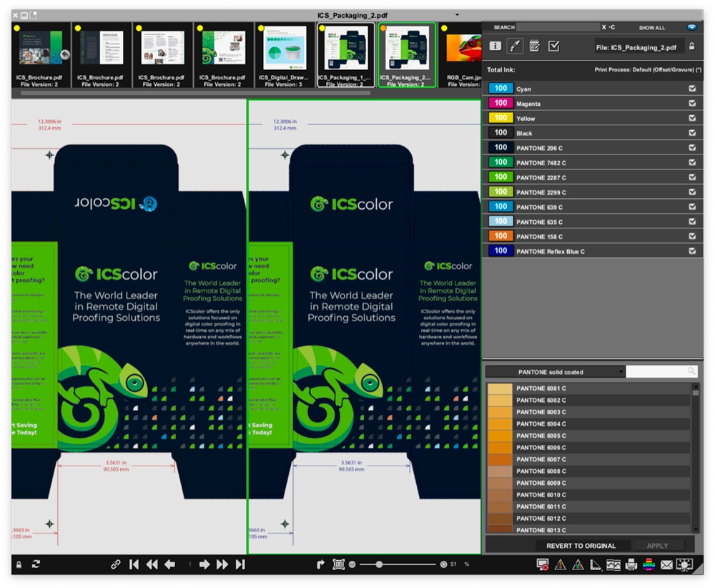
Task: Open the notes notepad panel
Action: point(534,46)
